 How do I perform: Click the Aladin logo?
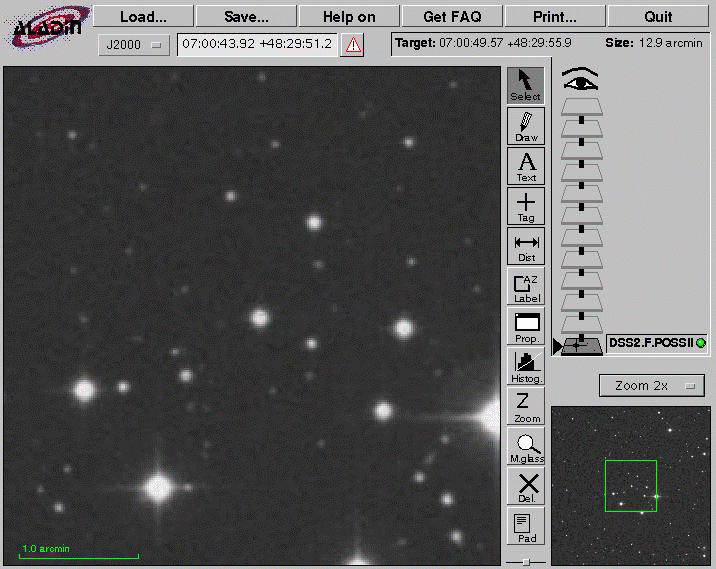coord(47,27)
